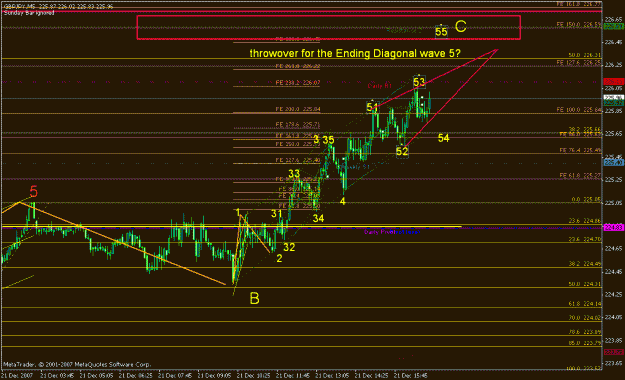This screenshot has height=380, width=625.
Task: Click the red wave label 5
Action: point(33,192)
